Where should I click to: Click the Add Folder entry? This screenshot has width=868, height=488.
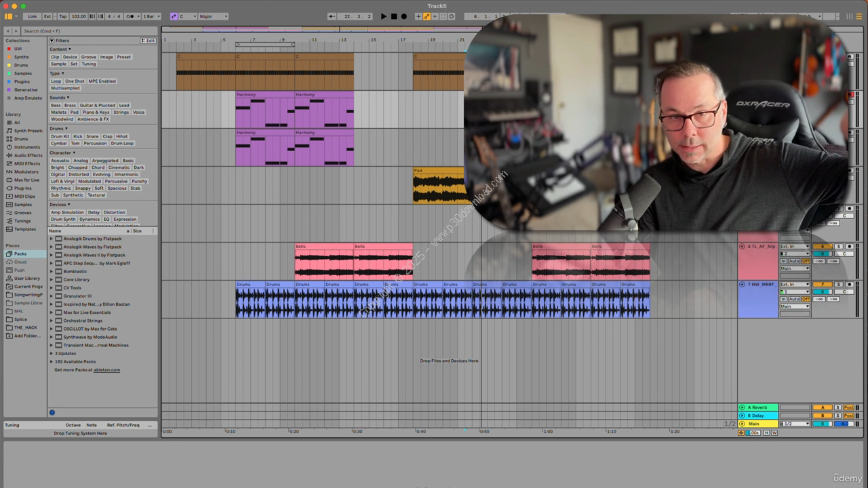coord(24,335)
